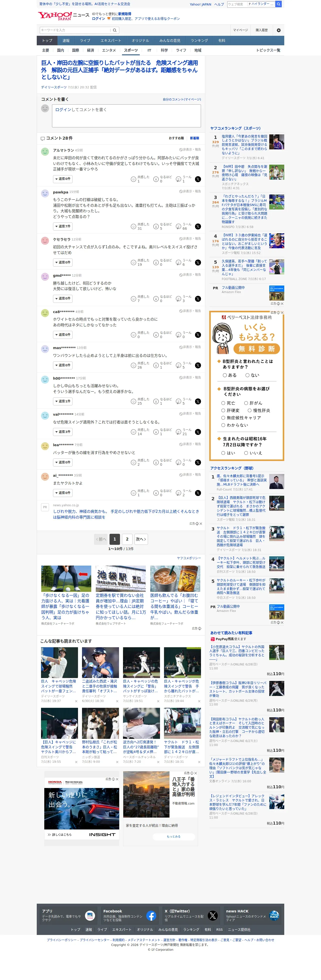The width and height of the screenshot is (321, 980).
Task: Click うーん icon on pawkpa's comment
Action: click(x=178, y=226)
